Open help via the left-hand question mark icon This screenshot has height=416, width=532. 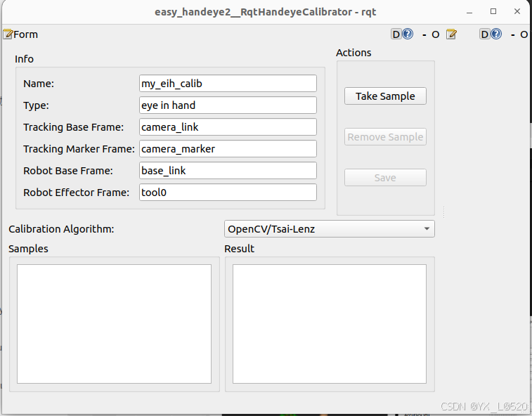pyautogui.click(x=408, y=34)
